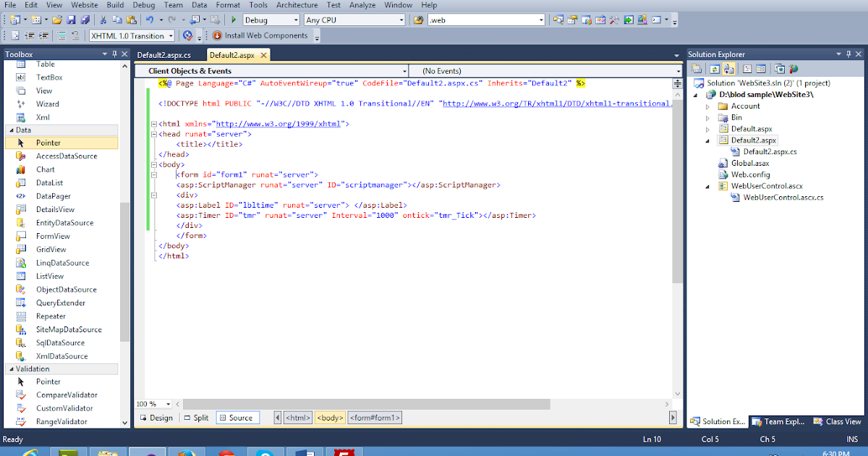
Task: Click the Install Web Components link
Action: [268, 35]
